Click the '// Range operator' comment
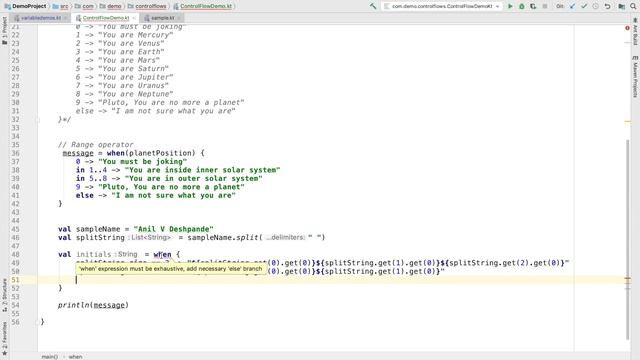The width and height of the screenshot is (640, 360). [96, 144]
